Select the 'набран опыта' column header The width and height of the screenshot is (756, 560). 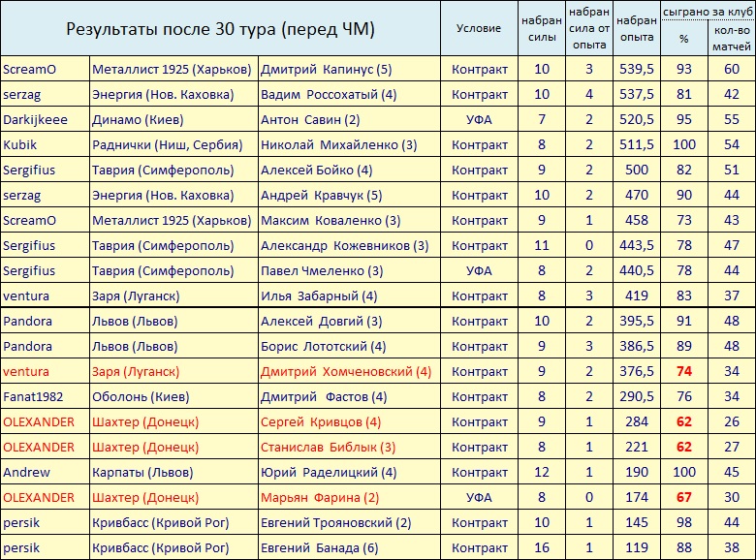pos(637,28)
